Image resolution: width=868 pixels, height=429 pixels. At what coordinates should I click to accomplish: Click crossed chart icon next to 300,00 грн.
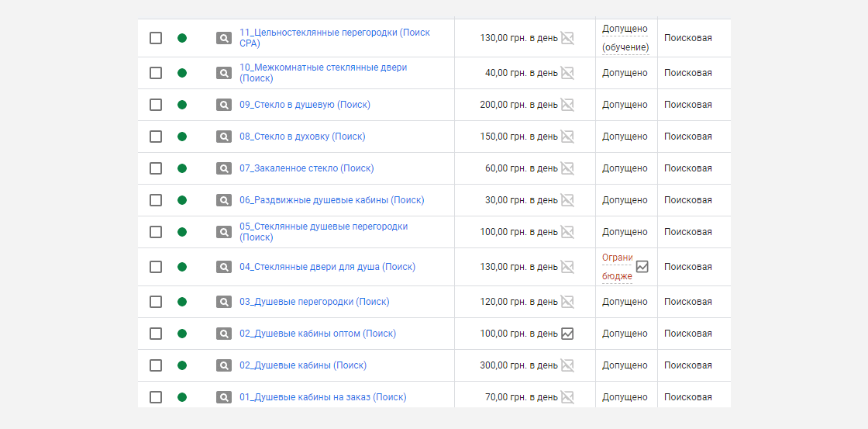coord(567,365)
